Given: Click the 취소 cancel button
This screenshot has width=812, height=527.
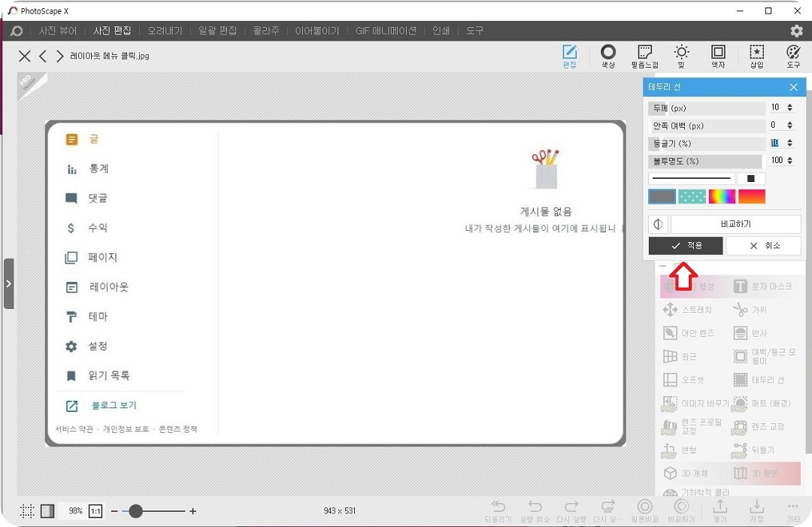Looking at the screenshot, I should click(x=764, y=245).
